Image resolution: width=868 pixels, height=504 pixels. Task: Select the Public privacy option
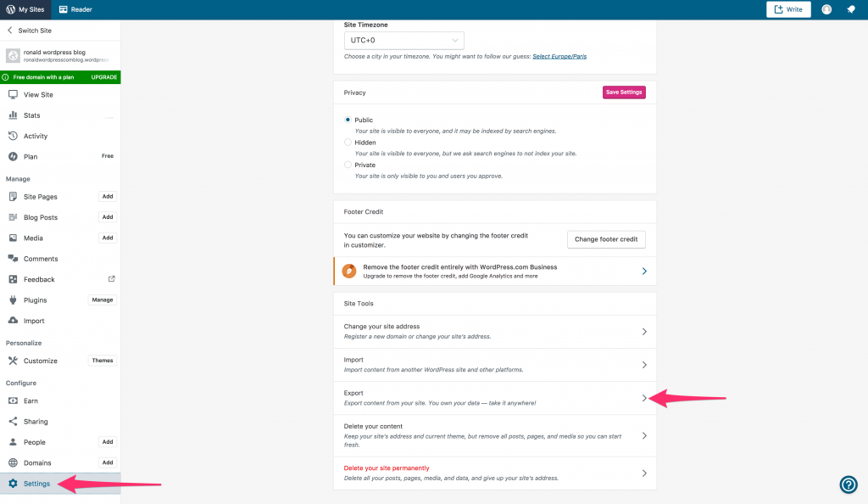[x=348, y=120]
